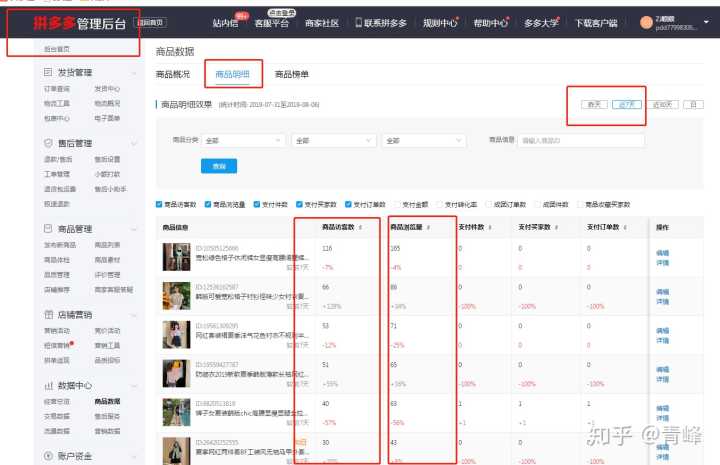Click the 店铺营销 section icon in sidebar
This screenshot has height=465, width=720.
tap(48, 315)
